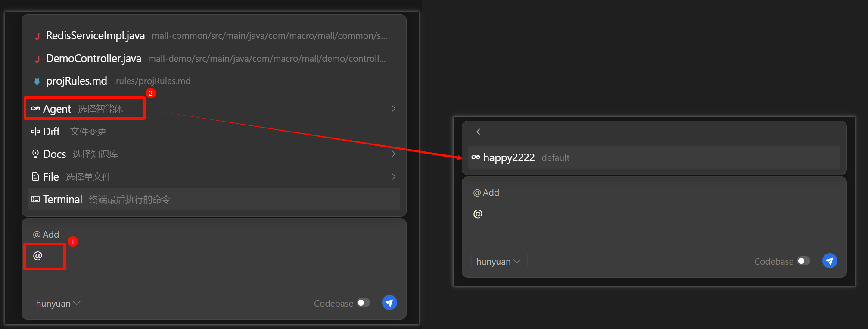Expand the Agent submenu chevron
The width and height of the screenshot is (868, 329).
pyautogui.click(x=393, y=109)
